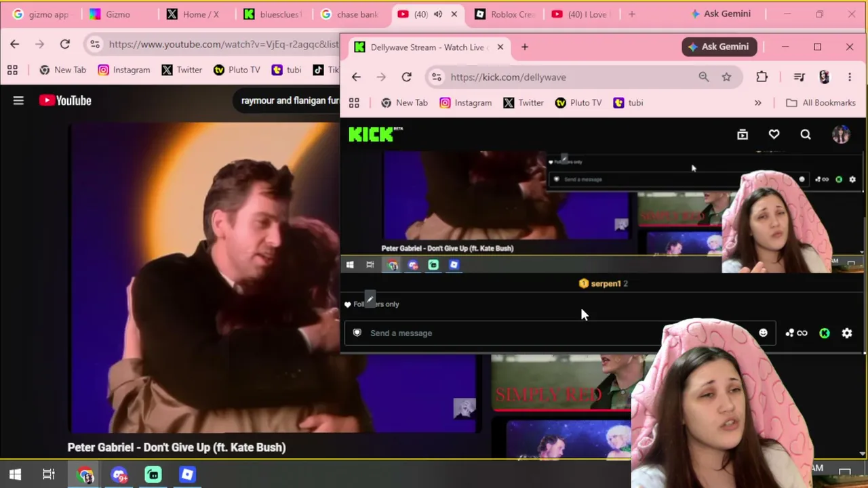This screenshot has width=868, height=488.
Task: Click the green K icon beside chat settings
Action: (x=825, y=333)
